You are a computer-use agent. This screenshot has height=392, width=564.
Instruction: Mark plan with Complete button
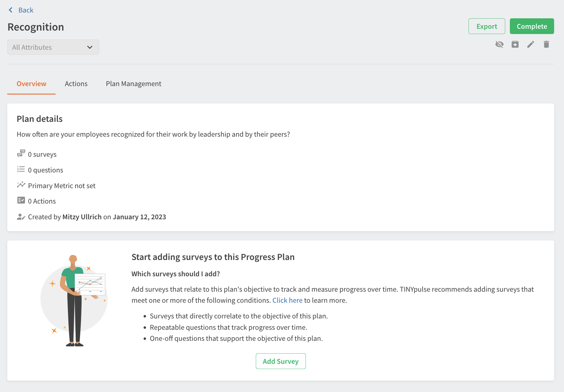coord(532,26)
